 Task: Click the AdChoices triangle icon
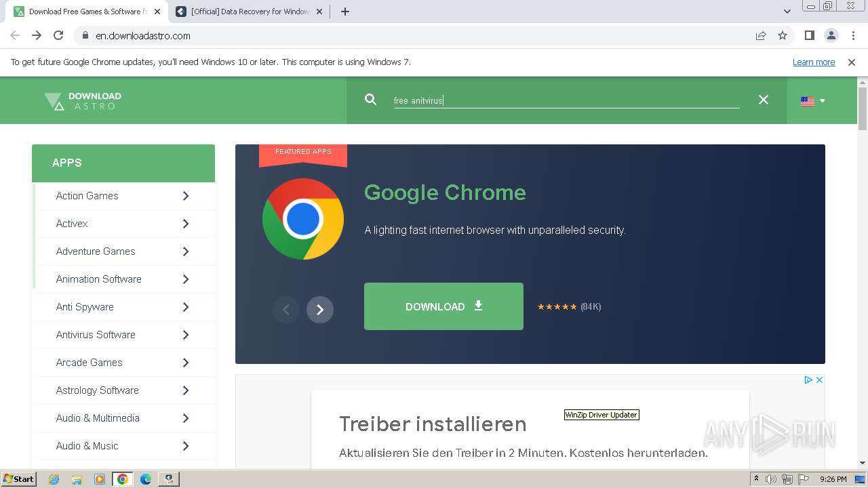coord(808,380)
